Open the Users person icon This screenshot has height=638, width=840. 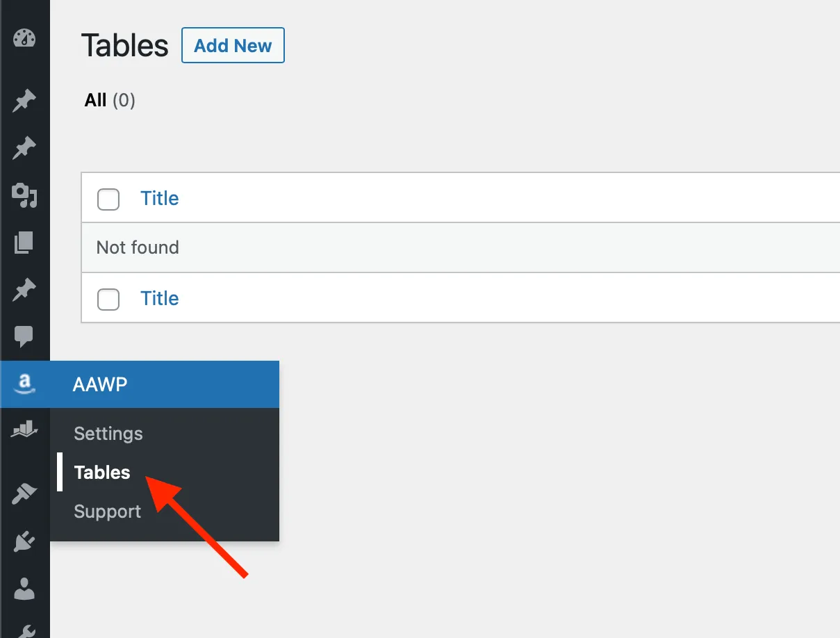pyautogui.click(x=24, y=589)
